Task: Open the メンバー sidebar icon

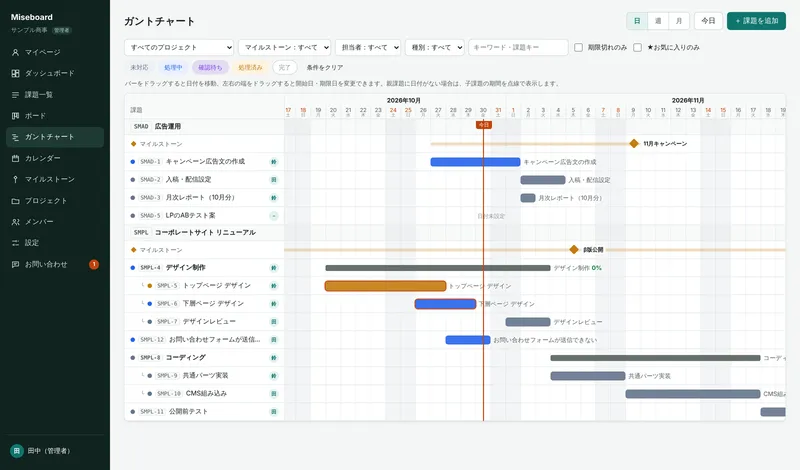Action: 15,222
